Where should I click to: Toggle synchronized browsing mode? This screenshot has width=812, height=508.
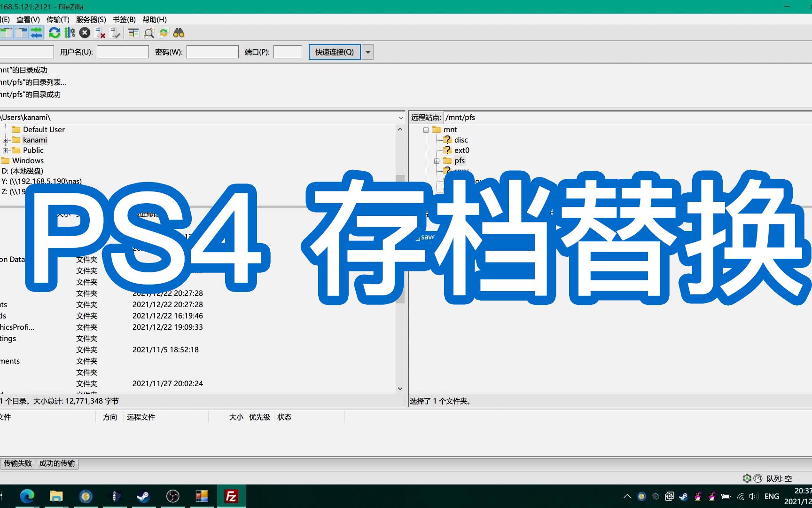coord(164,33)
